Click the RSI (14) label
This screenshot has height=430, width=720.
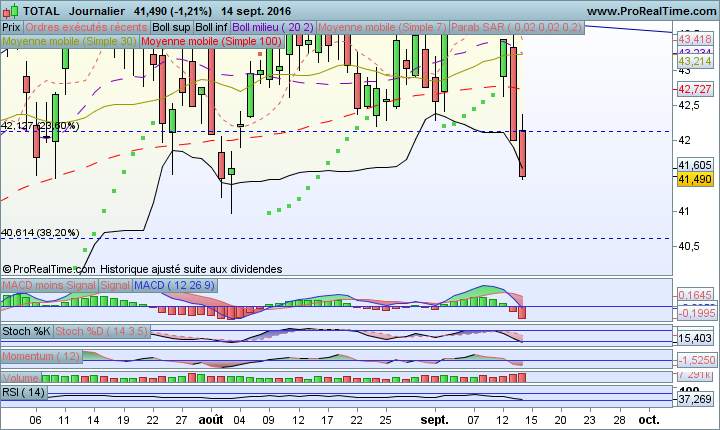tap(24, 392)
